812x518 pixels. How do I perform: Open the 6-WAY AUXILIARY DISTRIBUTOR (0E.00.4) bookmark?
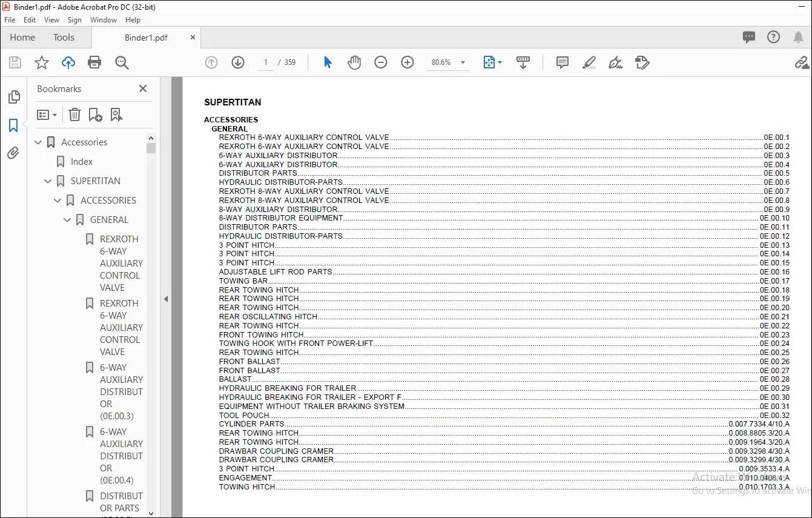(121, 456)
